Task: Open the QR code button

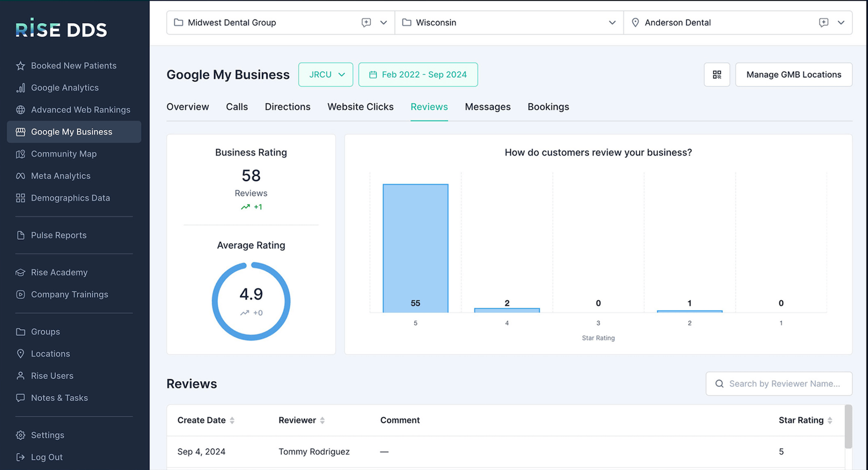Action: coord(717,75)
